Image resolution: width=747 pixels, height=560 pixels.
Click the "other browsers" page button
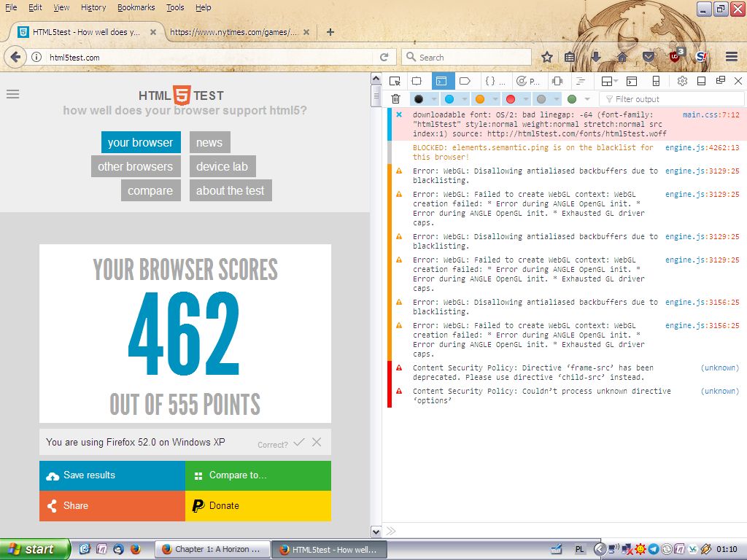[136, 166]
